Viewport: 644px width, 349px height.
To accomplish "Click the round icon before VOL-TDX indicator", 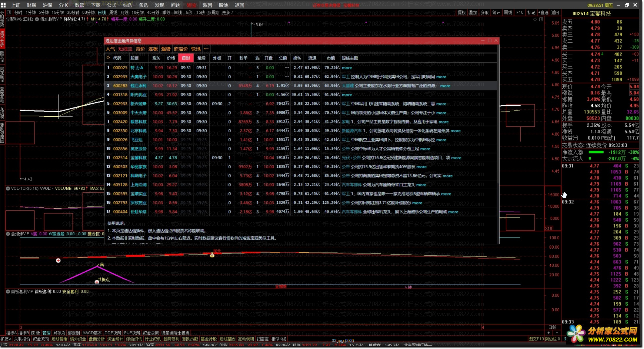I will click(x=8, y=188).
